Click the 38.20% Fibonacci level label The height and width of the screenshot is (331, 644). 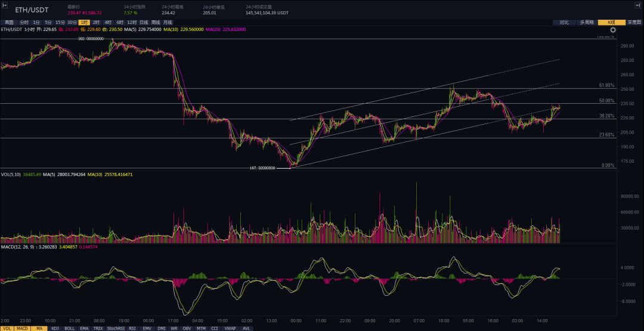coord(606,116)
